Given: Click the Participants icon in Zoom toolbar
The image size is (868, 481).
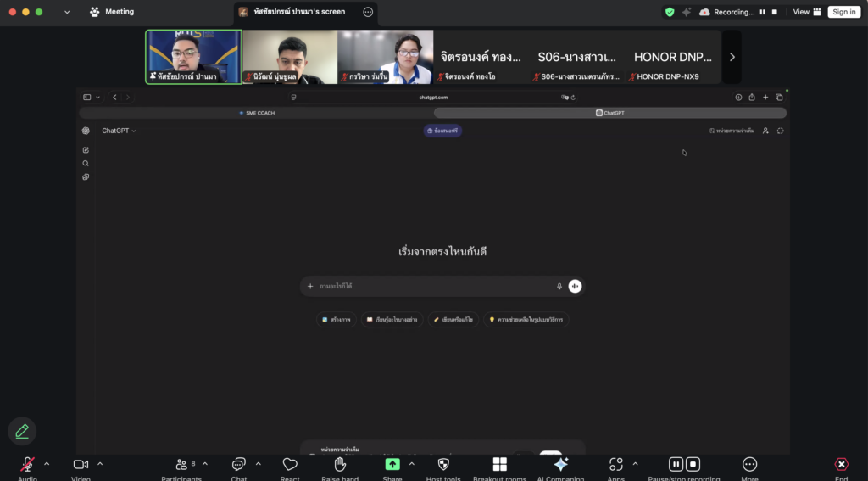Looking at the screenshot, I should [x=181, y=464].
